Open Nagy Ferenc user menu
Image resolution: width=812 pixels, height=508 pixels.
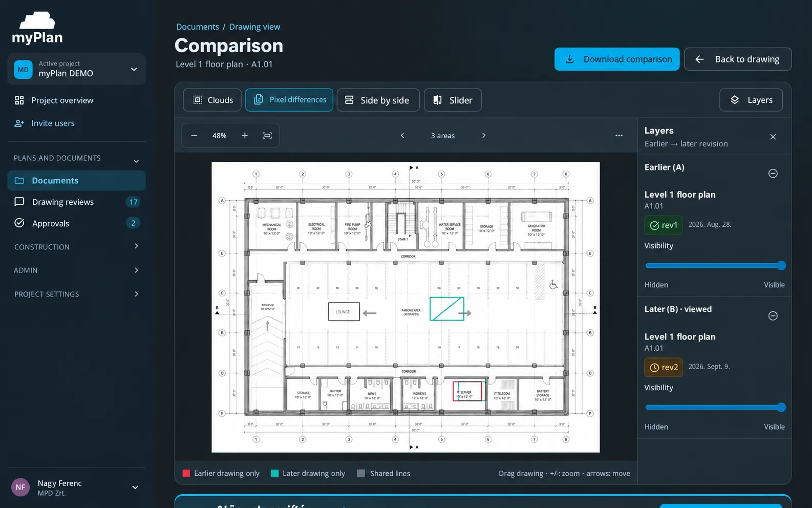pyautogui.click(x=77, y=488)
